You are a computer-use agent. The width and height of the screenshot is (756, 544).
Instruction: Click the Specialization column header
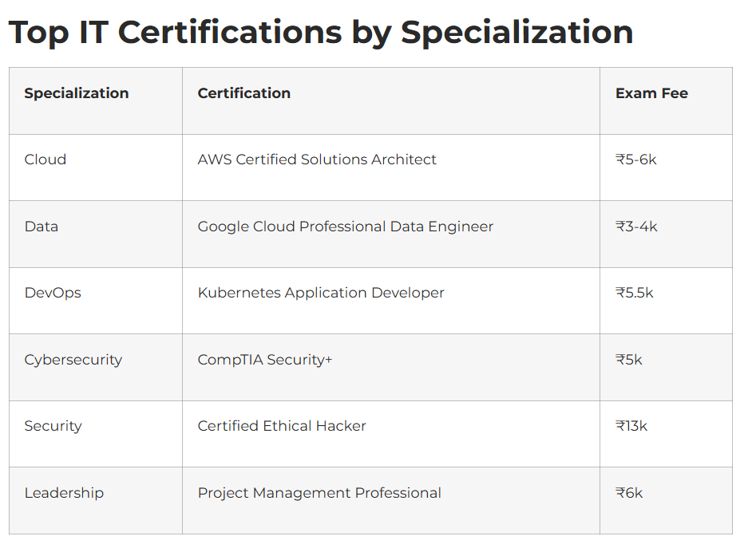point(77,93)
